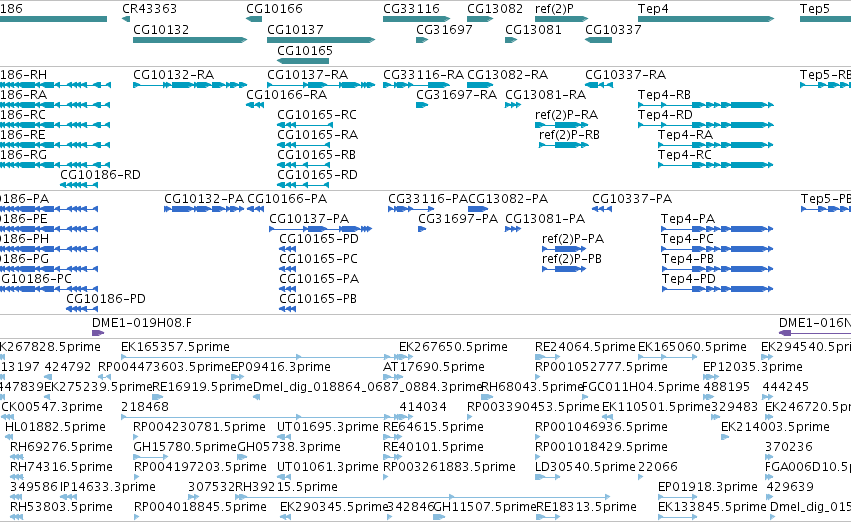The image size is (851, 522).
Task: Select the CG10165-RB transcript
Action: (x=303, y=165)
